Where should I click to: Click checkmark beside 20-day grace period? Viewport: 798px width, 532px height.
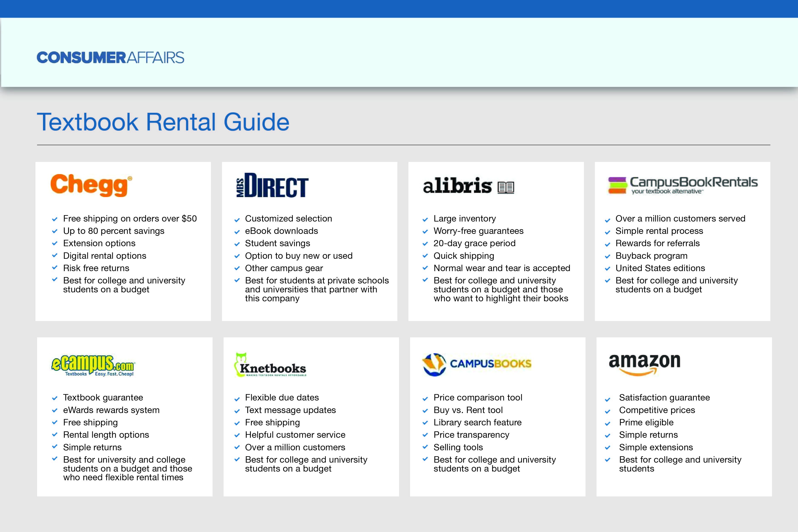pos(425,244)
